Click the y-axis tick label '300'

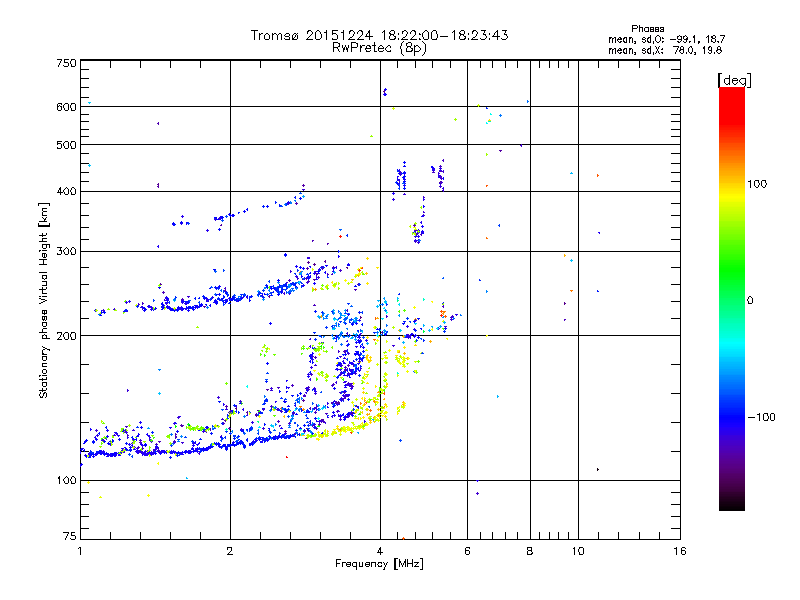click(x=66, y=251)
